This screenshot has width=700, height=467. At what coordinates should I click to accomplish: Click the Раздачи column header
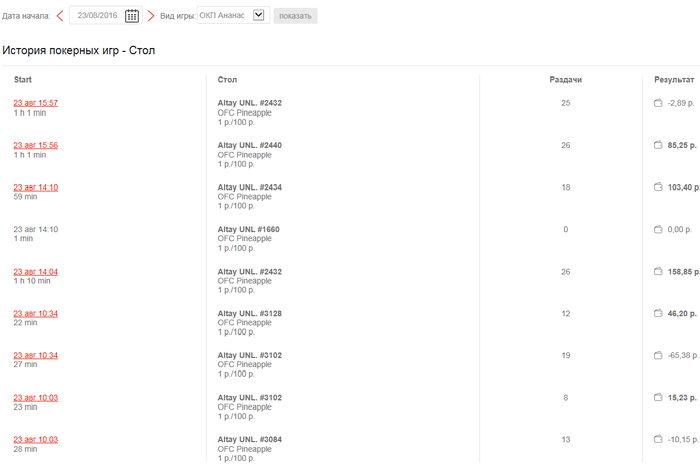(x=566, y=79)
